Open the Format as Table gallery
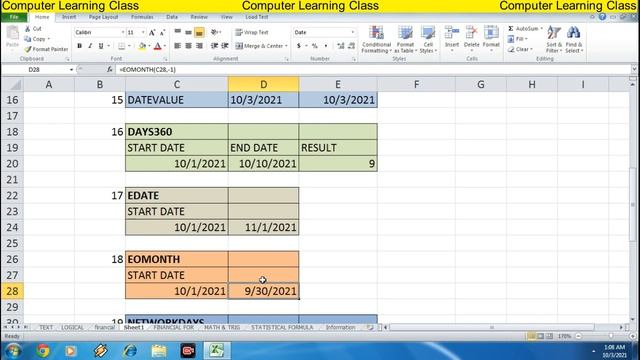Screen dimensions: 640x360 pyautogui.click(x=405, y=39)
